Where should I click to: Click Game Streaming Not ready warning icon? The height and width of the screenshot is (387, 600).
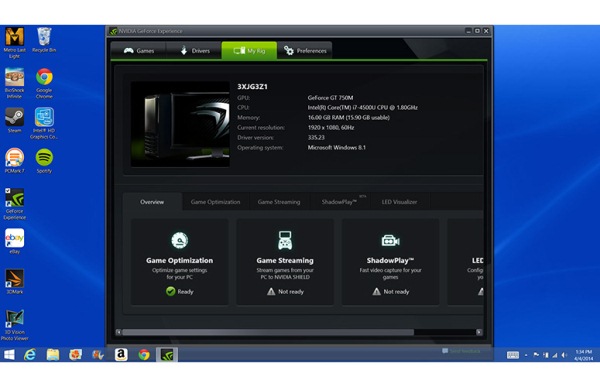(x=271, y=292)
